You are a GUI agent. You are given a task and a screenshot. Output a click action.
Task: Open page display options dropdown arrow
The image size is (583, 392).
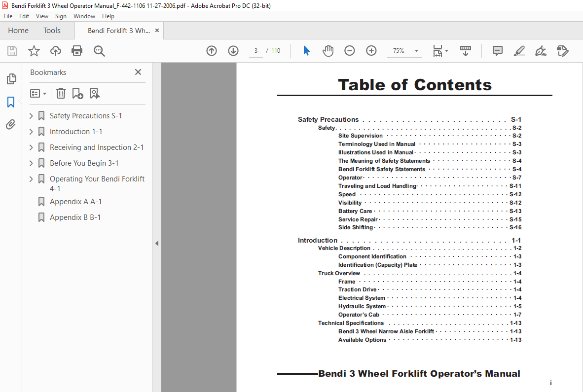point(446,50)
